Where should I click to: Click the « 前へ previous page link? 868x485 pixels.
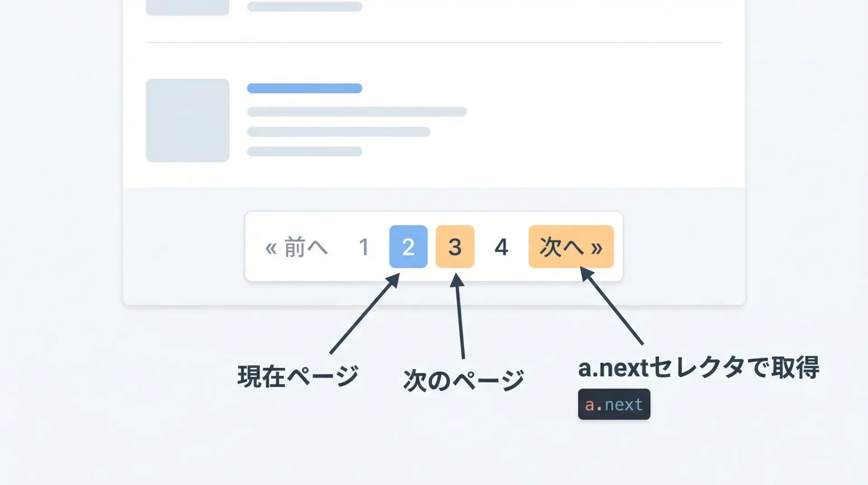(x=296, y=247)
